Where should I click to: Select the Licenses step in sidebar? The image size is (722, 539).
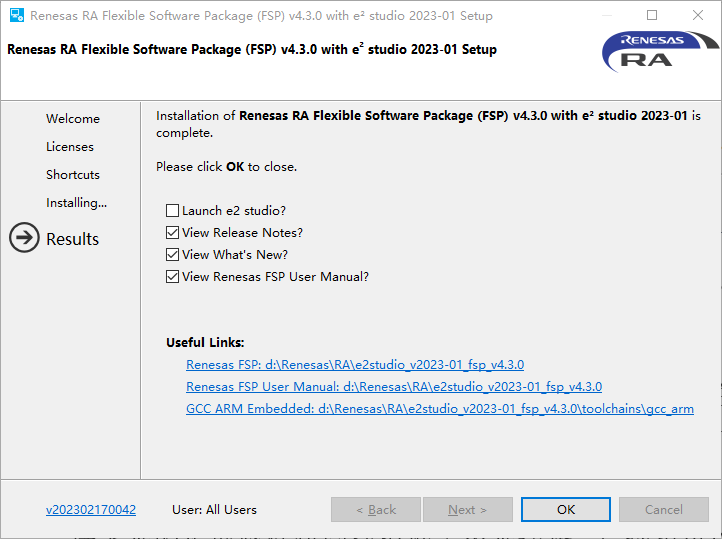point(70,147)
